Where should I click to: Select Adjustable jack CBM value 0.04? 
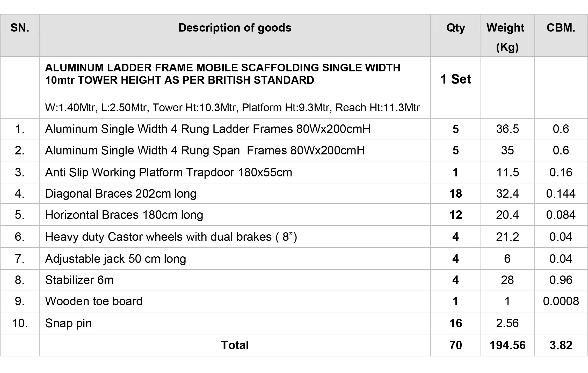tap(561, 259)
